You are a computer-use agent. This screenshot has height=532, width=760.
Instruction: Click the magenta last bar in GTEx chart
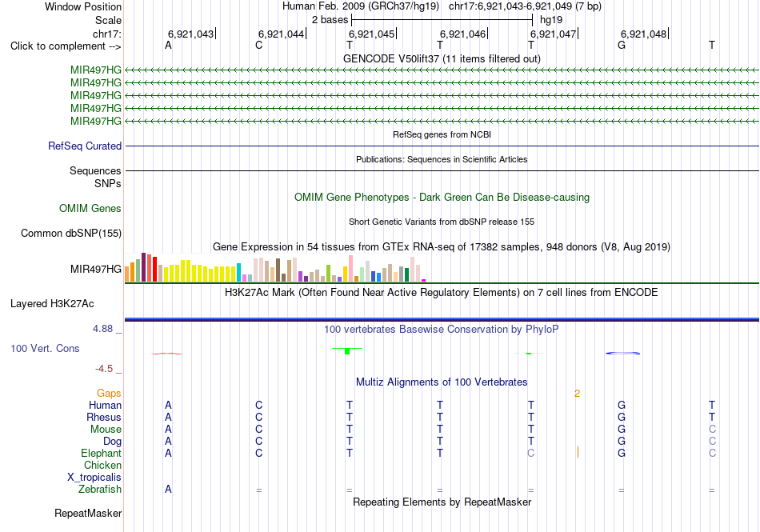click(424, 281)
